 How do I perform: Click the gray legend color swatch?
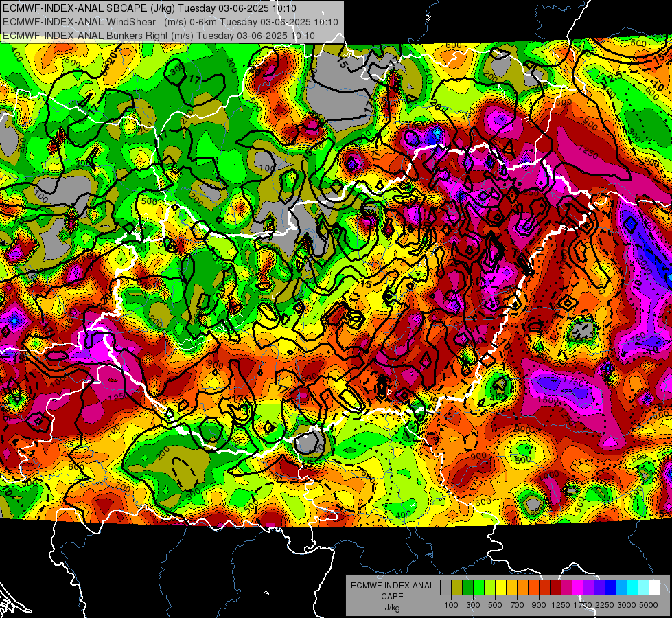(445, 588)
